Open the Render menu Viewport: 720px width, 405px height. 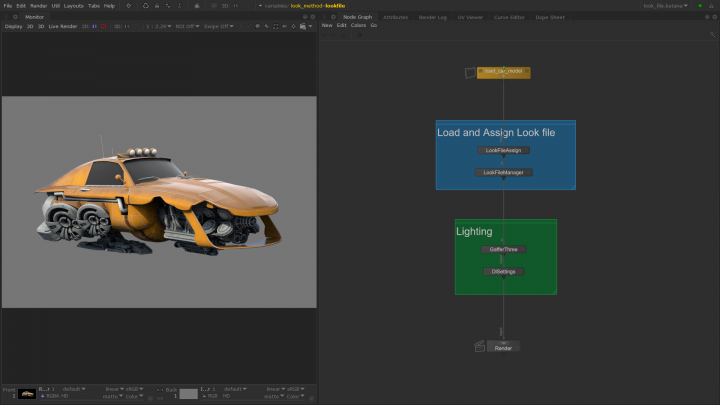[38, 6]
